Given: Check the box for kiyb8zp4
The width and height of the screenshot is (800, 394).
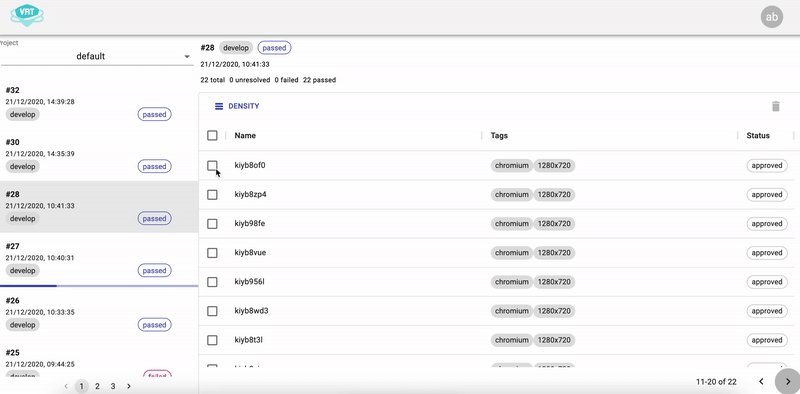Looking at the screenshot, I should point(212,194).
